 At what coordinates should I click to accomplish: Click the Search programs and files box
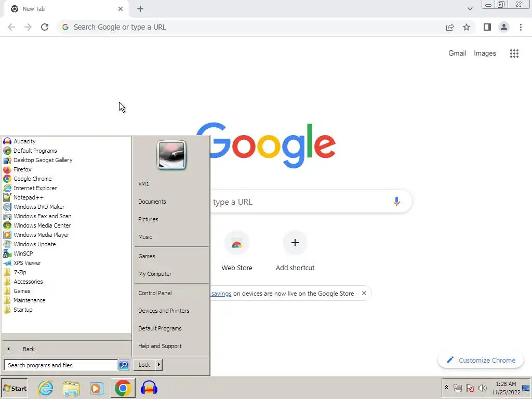[61, 365]
